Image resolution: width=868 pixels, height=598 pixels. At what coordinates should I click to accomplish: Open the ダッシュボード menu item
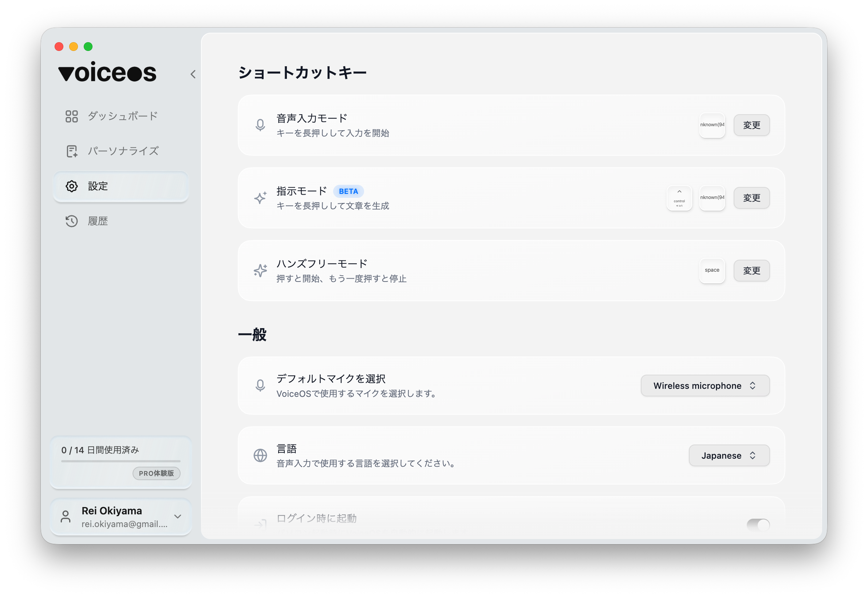point(122,116)
